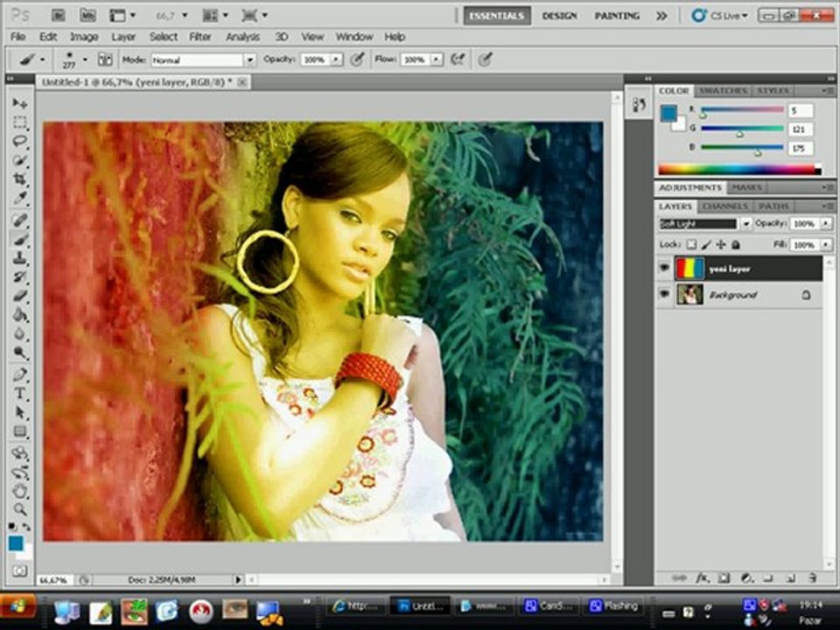The height and width of the screenshot is (630, 840).
Task: Select the Pen tool
Action: [20, 374]
